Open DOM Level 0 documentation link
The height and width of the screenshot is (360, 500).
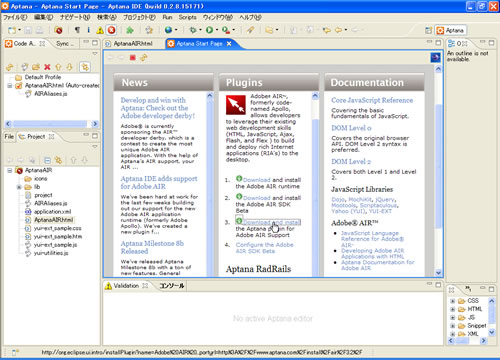(351, 128)
